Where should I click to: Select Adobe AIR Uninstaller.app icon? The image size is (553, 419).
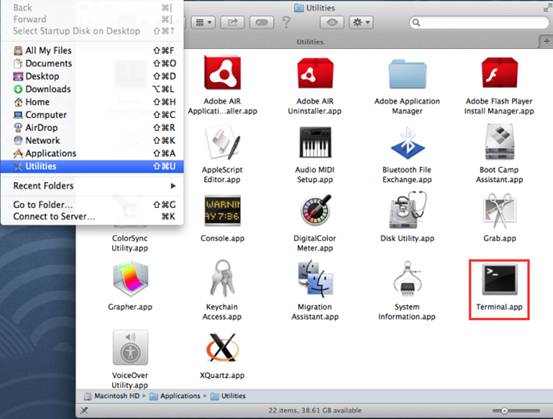tap(315, 73)
